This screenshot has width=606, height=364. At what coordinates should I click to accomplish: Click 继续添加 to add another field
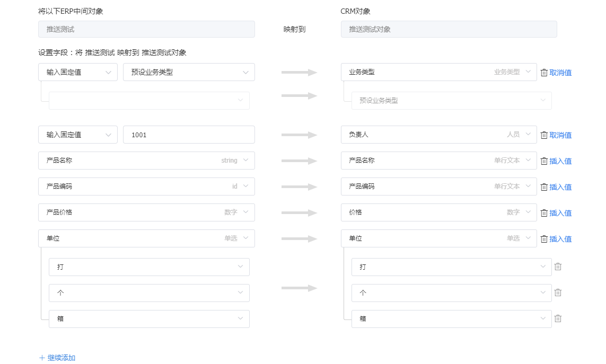coord(62,358)
